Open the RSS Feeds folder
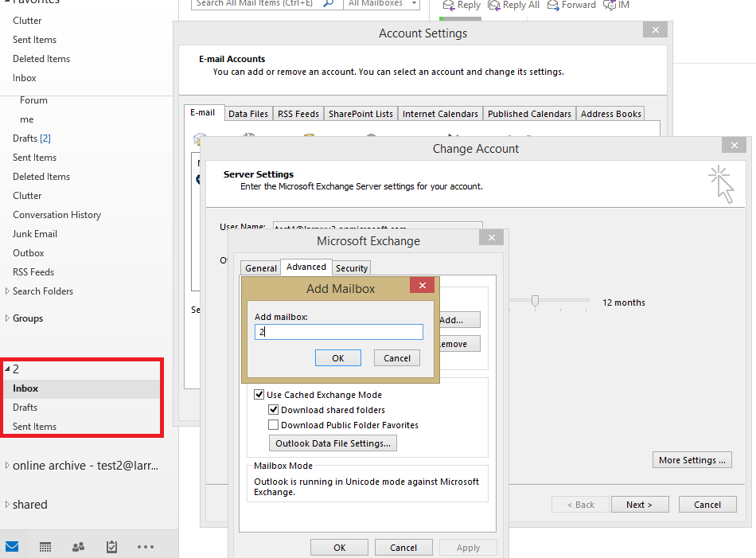 click(33, 272)
